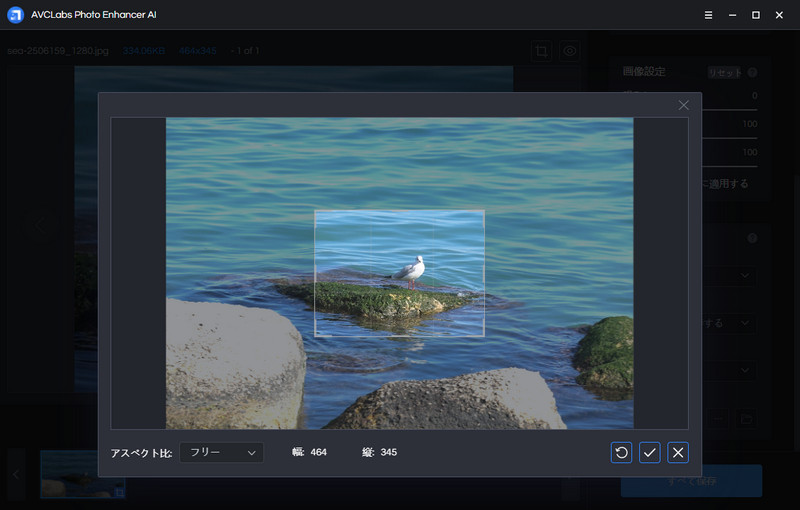The image size is (800, 510).
Task: Cancel the crop with the bottom X button
Action: [678, 452]
